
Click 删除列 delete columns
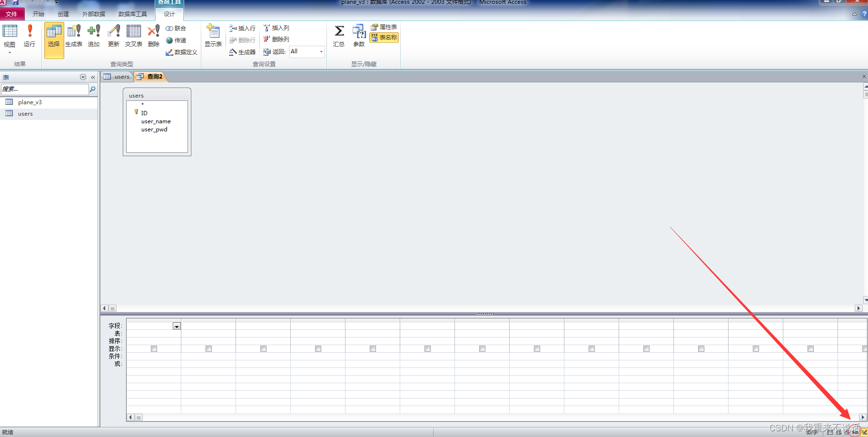276,40
